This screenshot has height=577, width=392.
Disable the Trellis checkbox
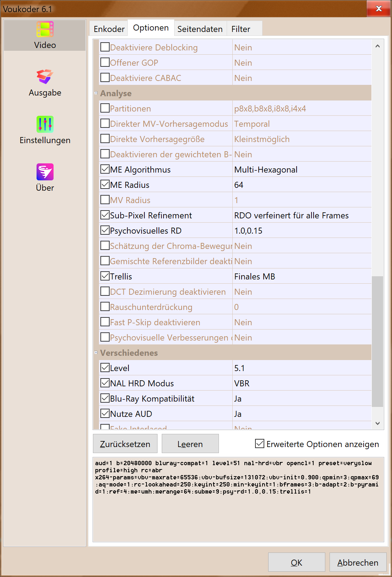(105, 276)
